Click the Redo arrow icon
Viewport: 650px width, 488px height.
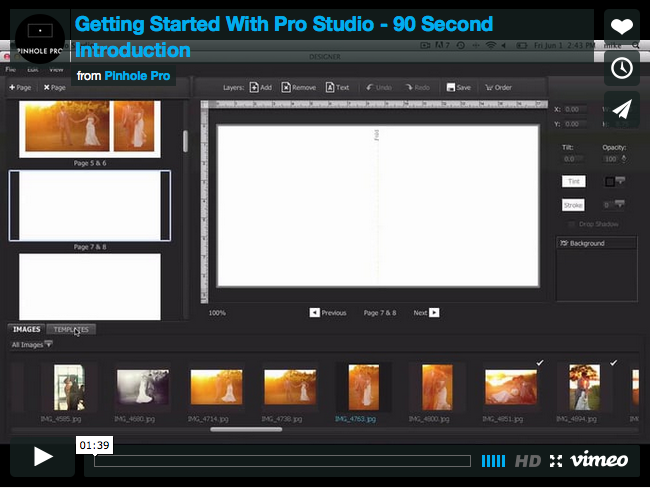(409, 87)
